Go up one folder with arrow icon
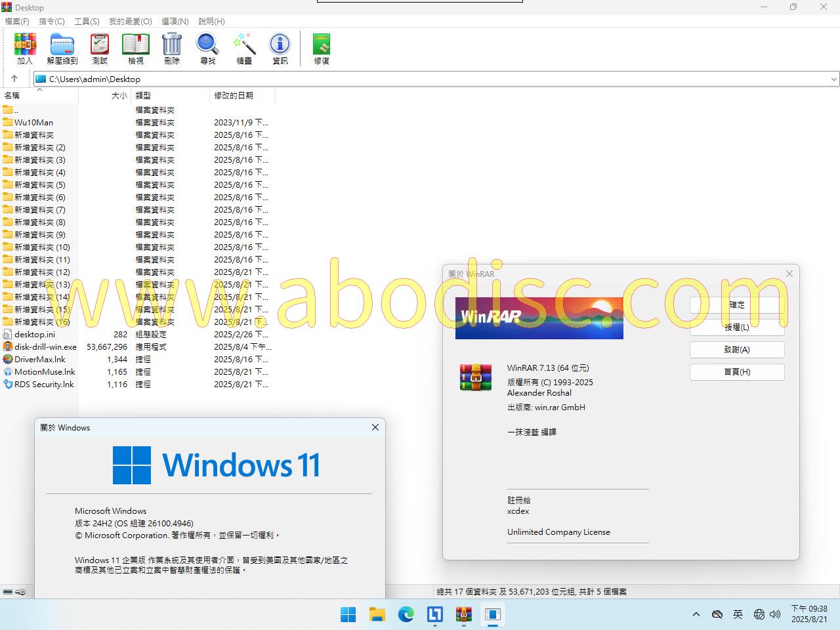840x630 pixels. pyautogui.click(x=14, y=79)
